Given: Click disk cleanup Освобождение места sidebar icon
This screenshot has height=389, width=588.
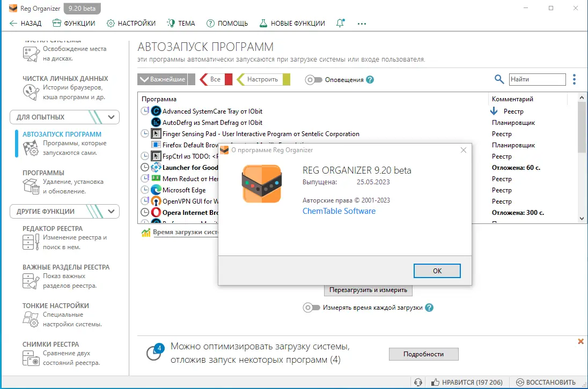Looking at the screenshot, I should pyautogui.click(x=31, y=54).
